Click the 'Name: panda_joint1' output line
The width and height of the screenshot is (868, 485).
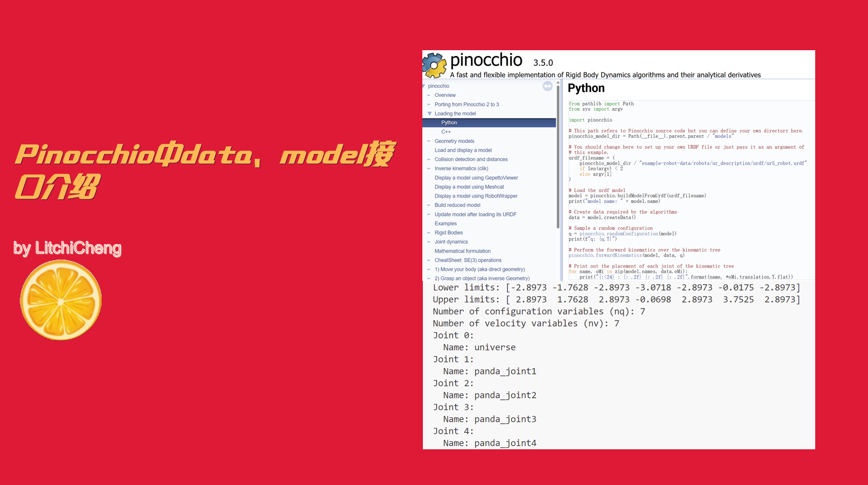(x=490, y=371)
